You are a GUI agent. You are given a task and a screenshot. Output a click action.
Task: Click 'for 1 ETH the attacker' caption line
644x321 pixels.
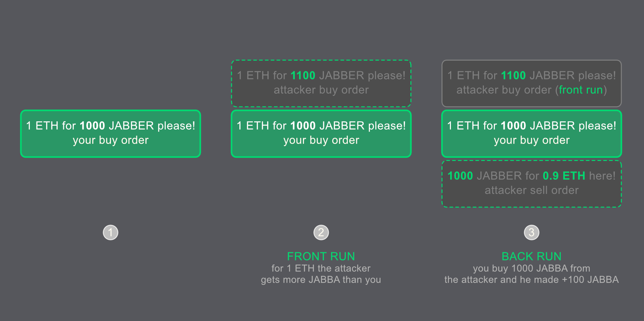click(x=321, y=268)
